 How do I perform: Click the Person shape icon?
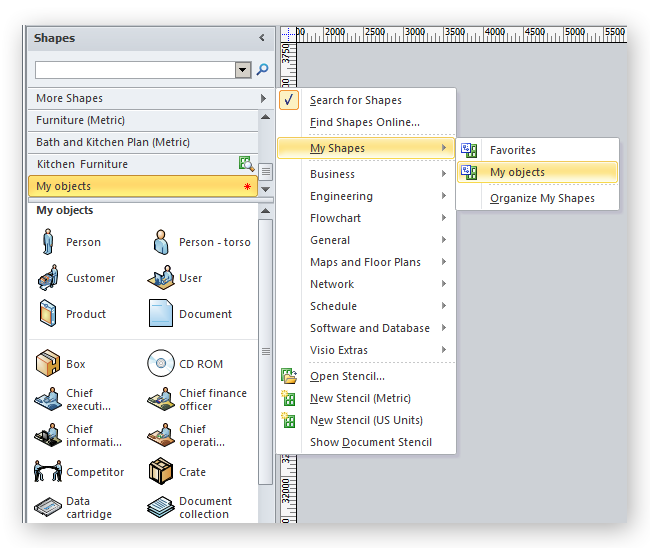[x=47, y=242]
